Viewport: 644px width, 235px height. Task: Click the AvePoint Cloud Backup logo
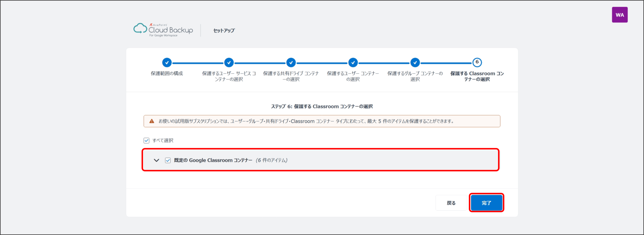(163, 30)
